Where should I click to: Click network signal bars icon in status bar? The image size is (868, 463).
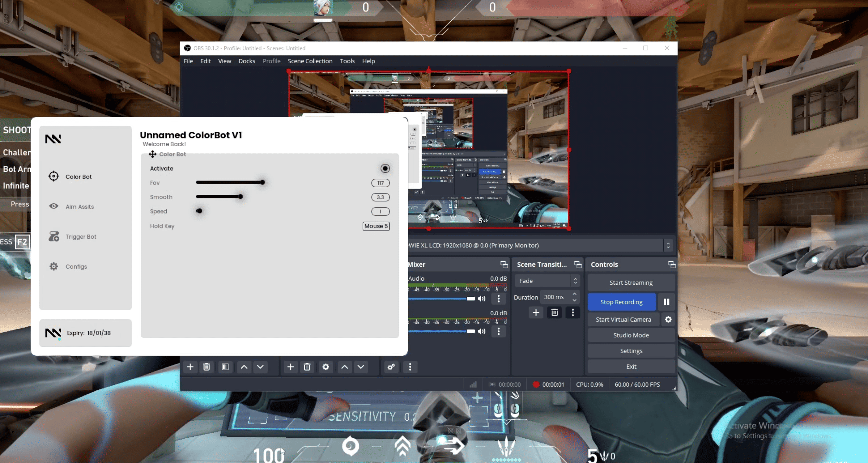(473, 384)
